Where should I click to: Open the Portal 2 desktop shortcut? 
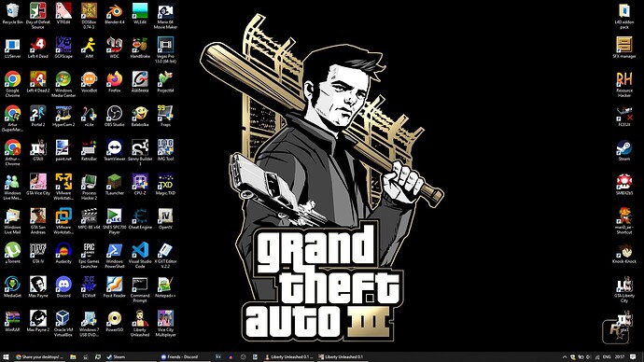pyautogui.click(x=37, y=116)
